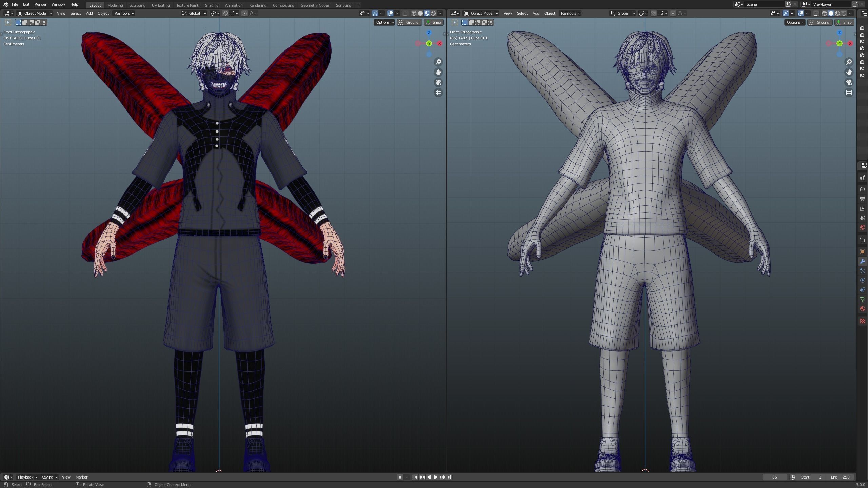
Task: Click the pan hand icon in right viewport
Action: click(849, 72)
